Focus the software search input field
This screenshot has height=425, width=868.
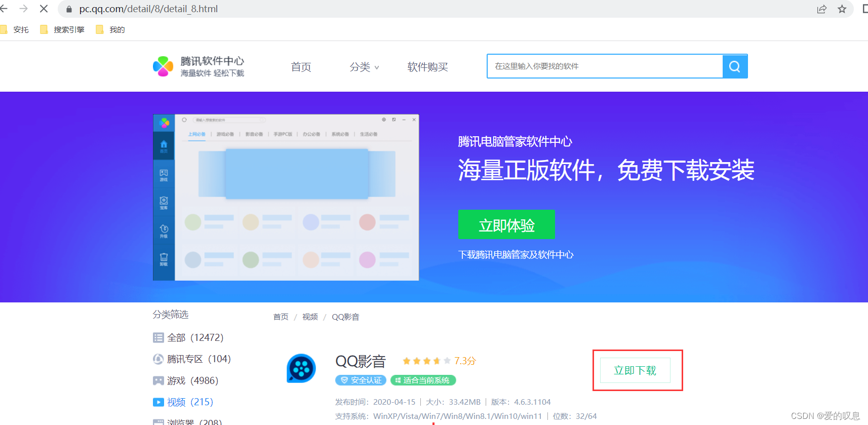click(605, 66)
